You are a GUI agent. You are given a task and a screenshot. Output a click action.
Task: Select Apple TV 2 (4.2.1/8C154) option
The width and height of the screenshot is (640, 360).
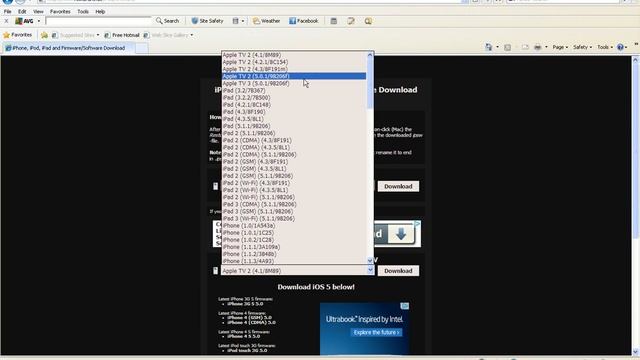coord(294,62)
